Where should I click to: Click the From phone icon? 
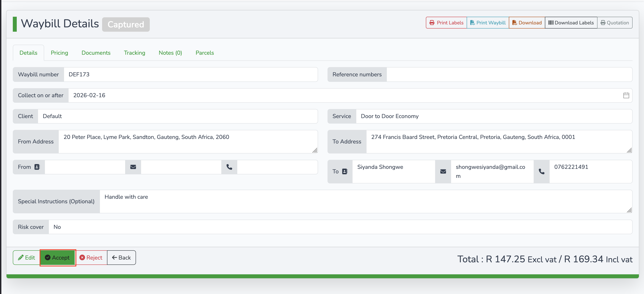click(229, 167)
